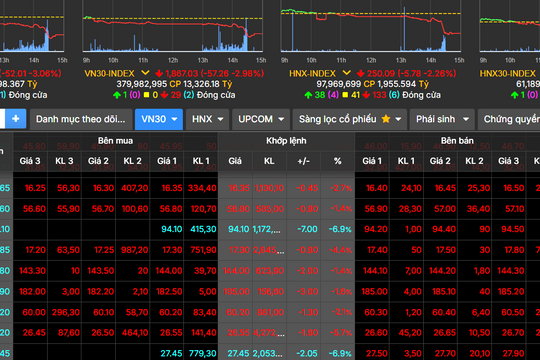
Task: Click the HNX index value 250.09
Action: click(381, 73)
